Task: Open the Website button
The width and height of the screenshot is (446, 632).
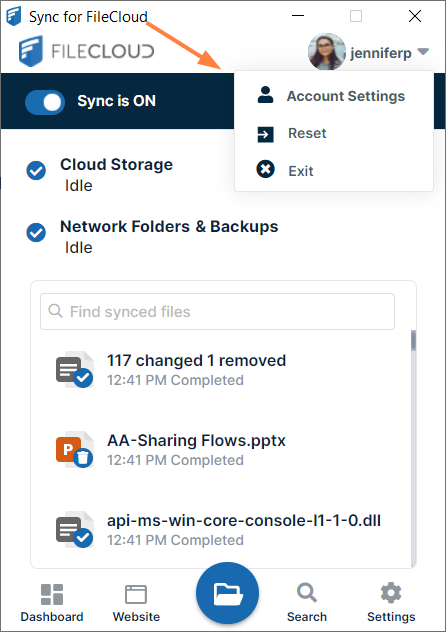Action: pos(136,603)
